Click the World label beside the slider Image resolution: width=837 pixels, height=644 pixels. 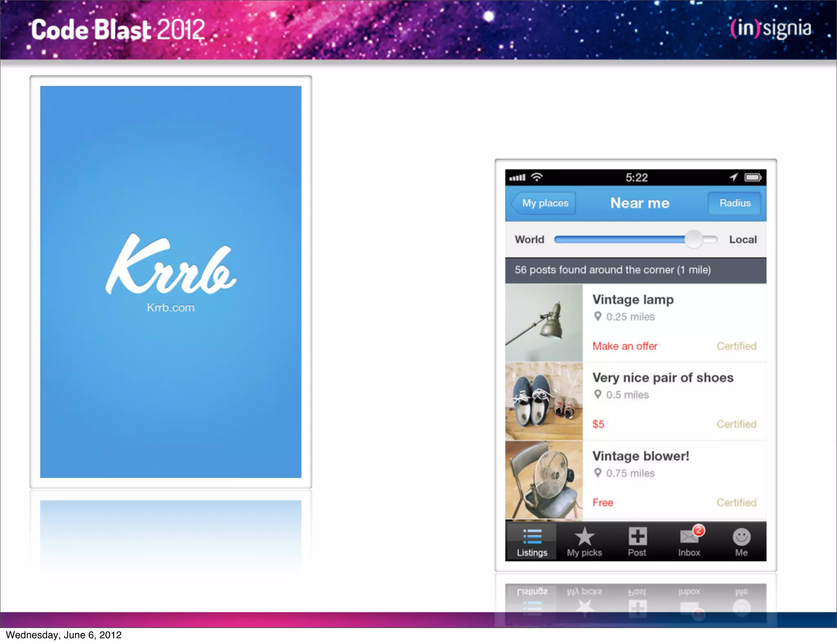pyautogui.click(x=529, y=239)
